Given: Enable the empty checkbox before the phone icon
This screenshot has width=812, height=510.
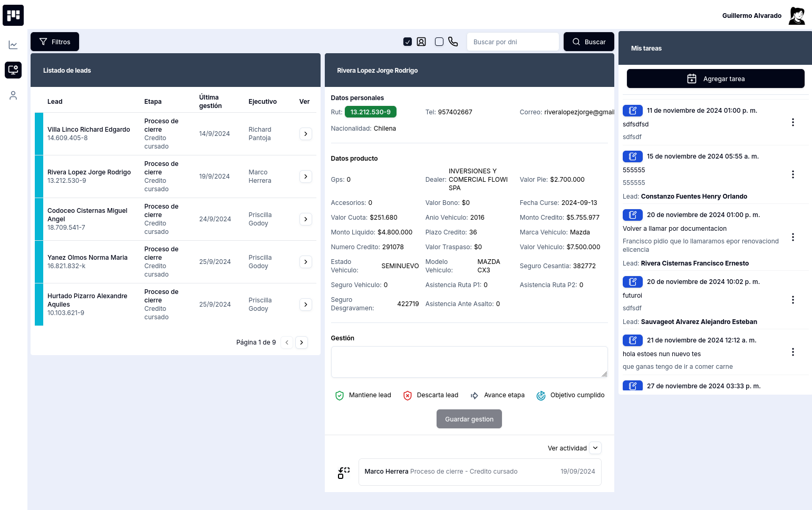Looking at the screenshot, I should pos(439,41).
